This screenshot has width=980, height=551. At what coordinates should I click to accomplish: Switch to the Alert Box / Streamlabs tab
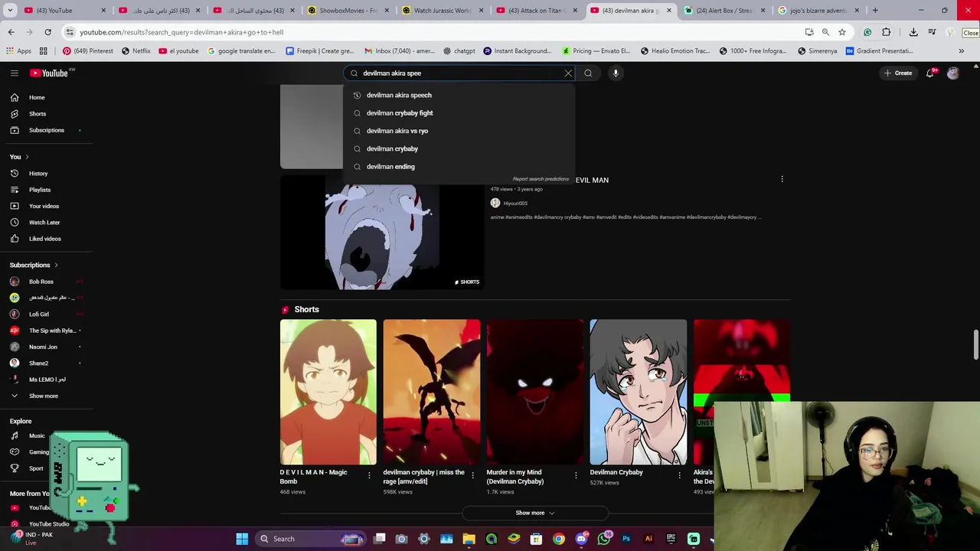725,11
